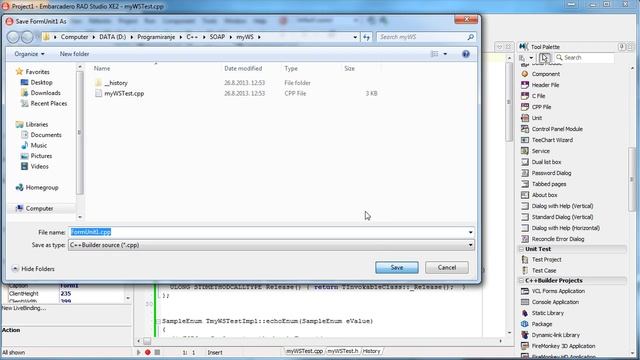Collapse the C++Builder Projects category
The image size is (640, 360).
pyautogui.click(x=521, y=281)
